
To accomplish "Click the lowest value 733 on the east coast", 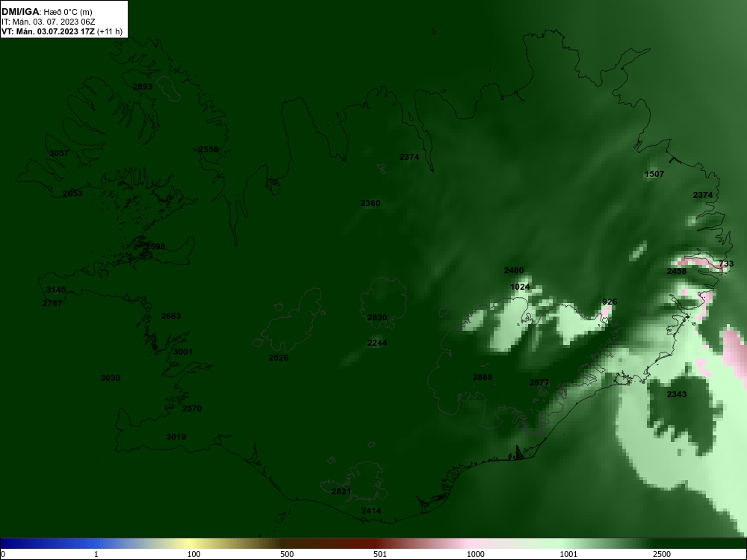I will [x=727, y=264].
